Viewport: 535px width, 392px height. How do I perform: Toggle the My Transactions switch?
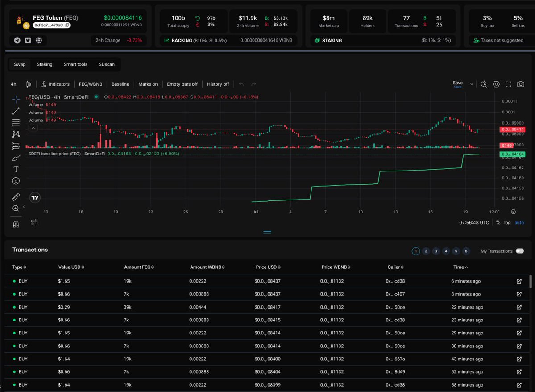(x=520, y=251)
